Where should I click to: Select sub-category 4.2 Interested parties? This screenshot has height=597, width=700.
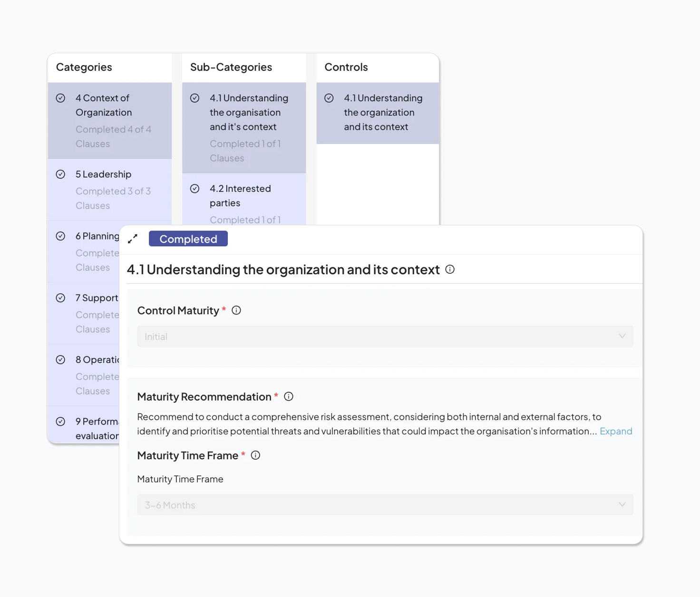244,199
